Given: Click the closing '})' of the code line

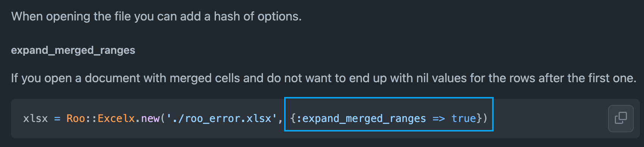Looking at the screenshot, I should (x=482, y=119).
